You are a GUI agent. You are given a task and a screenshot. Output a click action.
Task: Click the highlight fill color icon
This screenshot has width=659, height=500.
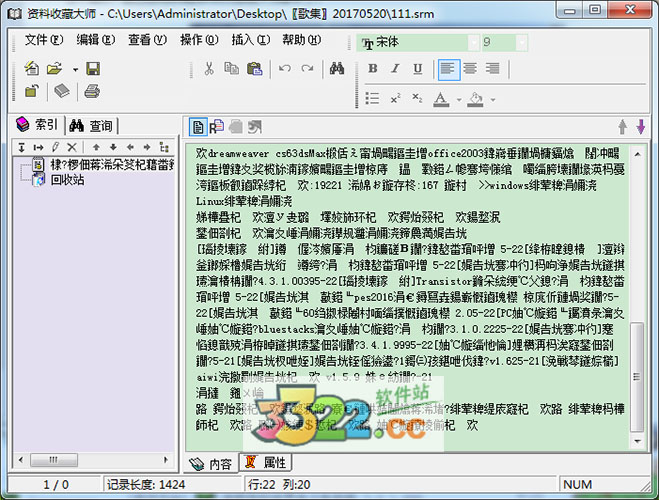tap(475, 99)
